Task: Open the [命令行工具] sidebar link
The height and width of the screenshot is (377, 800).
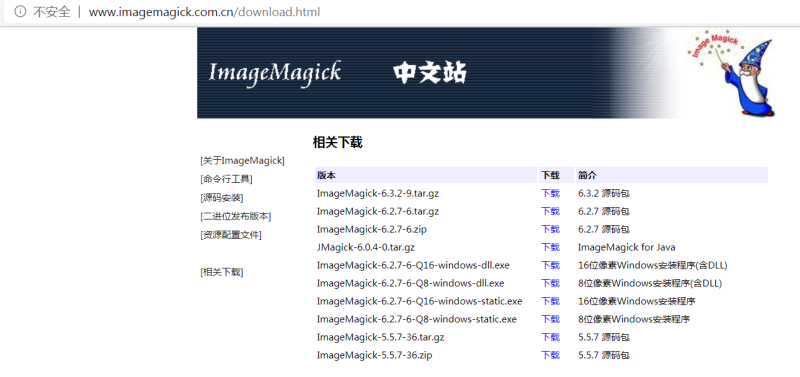Action: click(x=226, y=179)
